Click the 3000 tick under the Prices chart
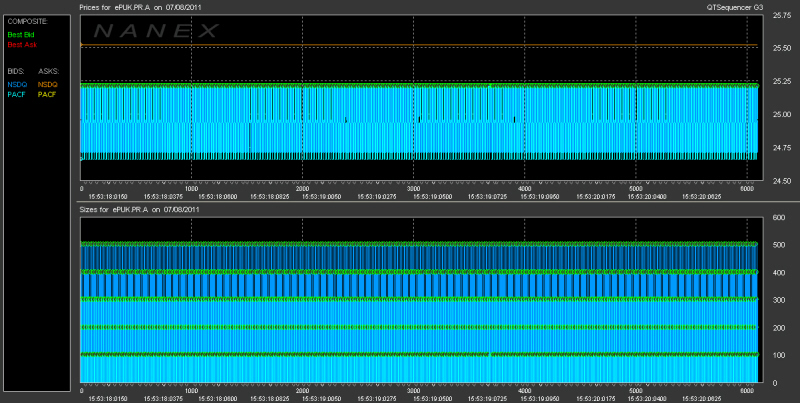The height and width of the screenshot is (403, 800). tap(414, 188)
